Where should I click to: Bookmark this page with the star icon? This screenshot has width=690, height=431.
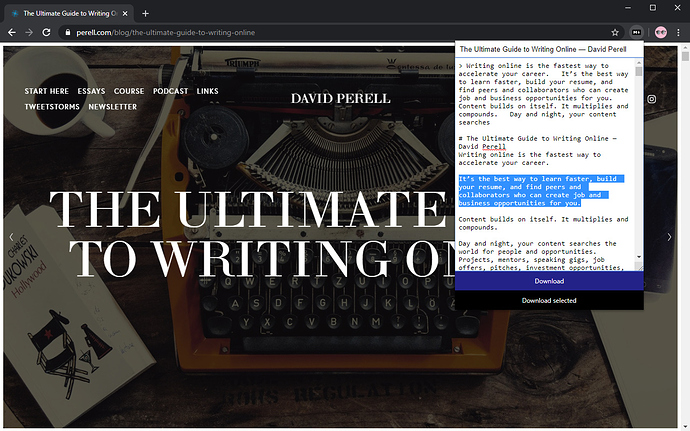[x=615, y=33]
